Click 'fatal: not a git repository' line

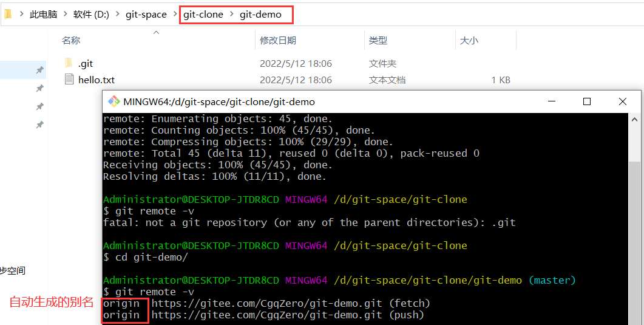(x=310, y=223)
